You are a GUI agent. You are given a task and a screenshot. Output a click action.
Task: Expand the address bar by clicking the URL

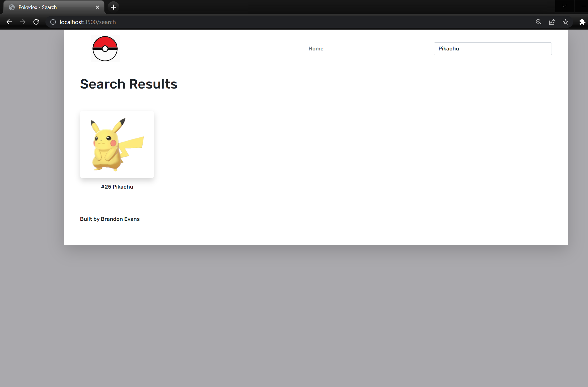pos(87,22)
